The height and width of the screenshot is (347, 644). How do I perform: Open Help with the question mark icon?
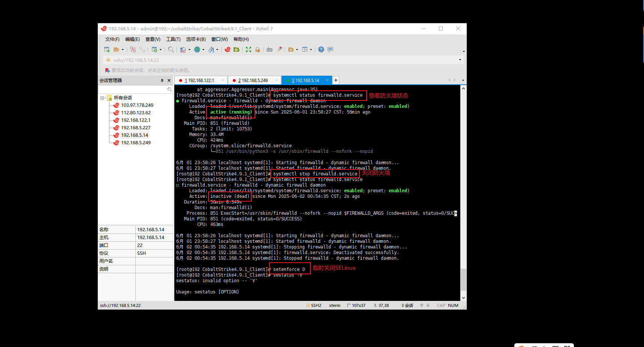[321, 49]
